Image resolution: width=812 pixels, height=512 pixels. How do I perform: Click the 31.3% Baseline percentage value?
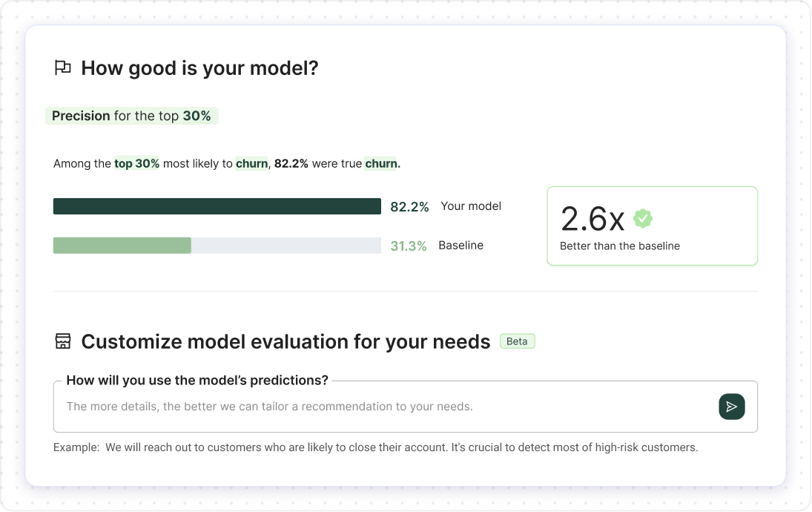409,246
